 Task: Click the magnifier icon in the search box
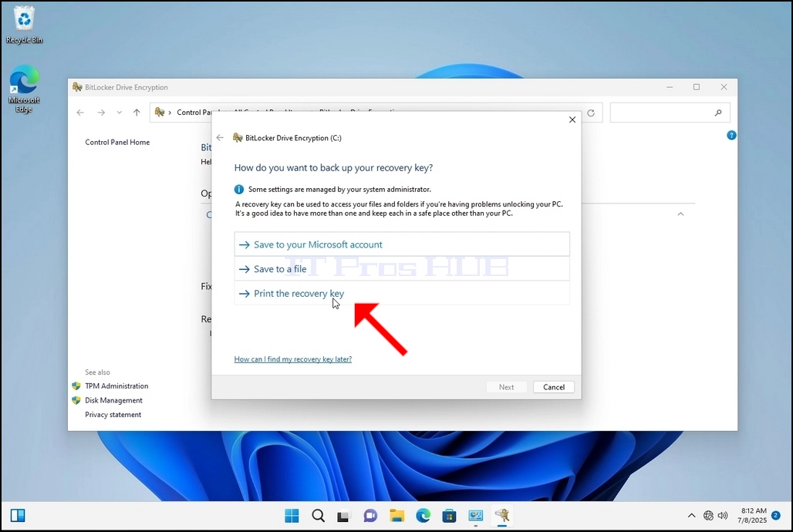pos(718,113)
